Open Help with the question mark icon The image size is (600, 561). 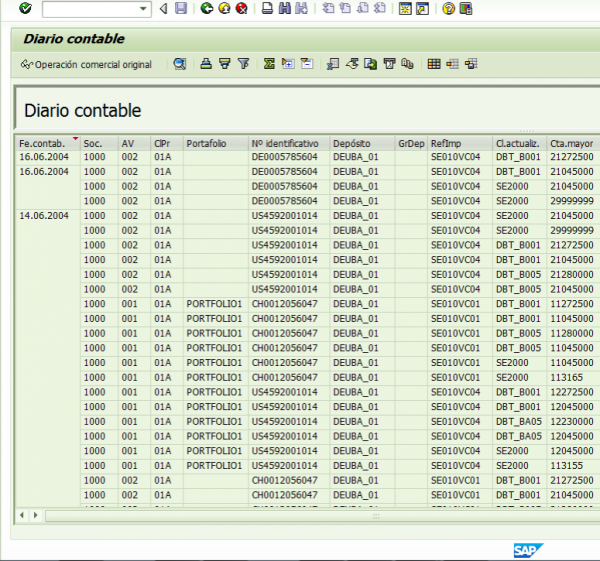448,8
